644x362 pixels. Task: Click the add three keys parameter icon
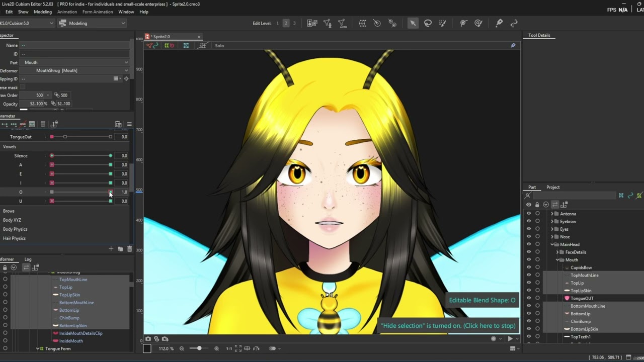pos(14,124)
